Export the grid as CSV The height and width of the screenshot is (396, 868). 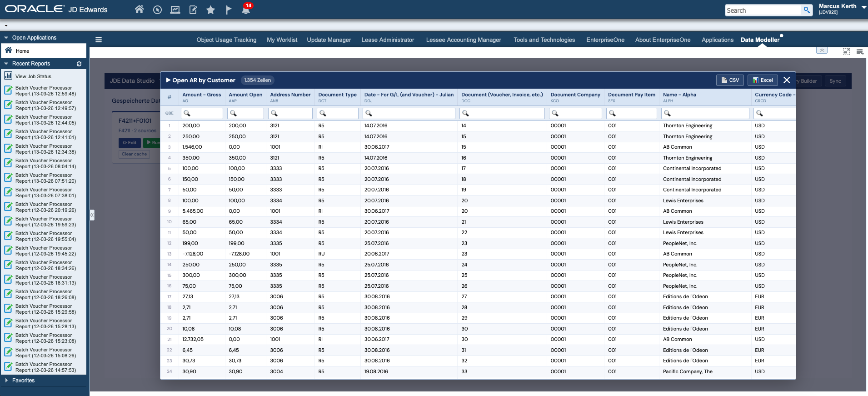pyautogui.click(x=730, y=80)
